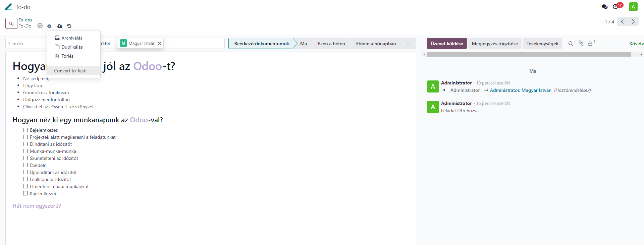Open the green user avatar menu
Screen dimensions: 644x245
coord(633,7)
